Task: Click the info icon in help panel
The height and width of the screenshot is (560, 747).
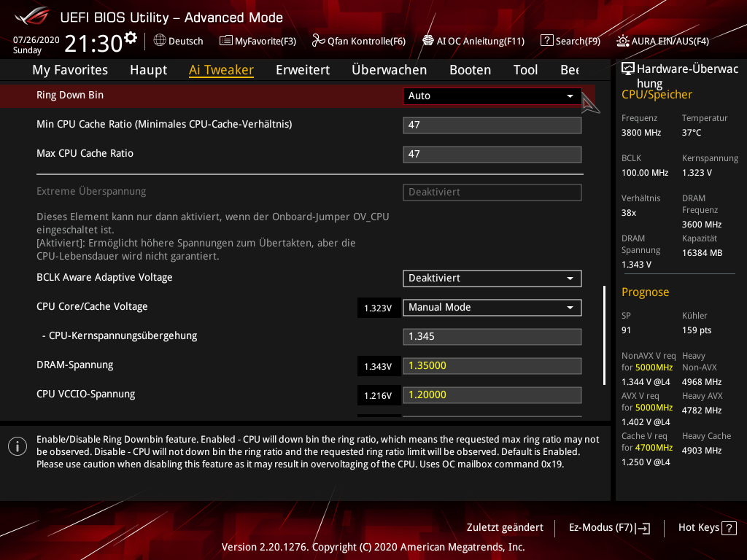Action: point(18,446)
